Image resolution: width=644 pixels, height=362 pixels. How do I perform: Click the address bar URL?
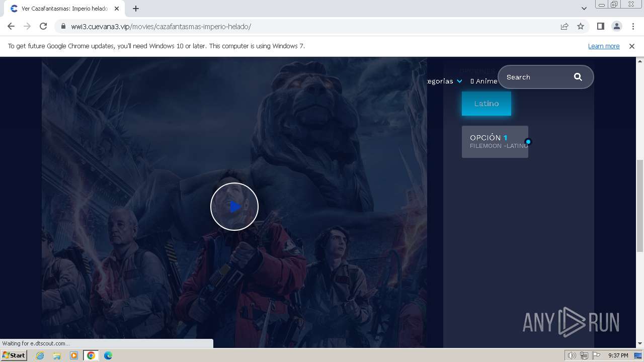point(161,27)
